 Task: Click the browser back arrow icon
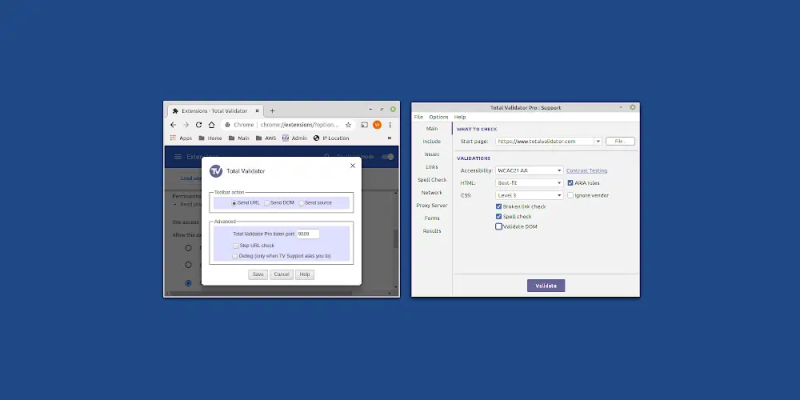173,125
